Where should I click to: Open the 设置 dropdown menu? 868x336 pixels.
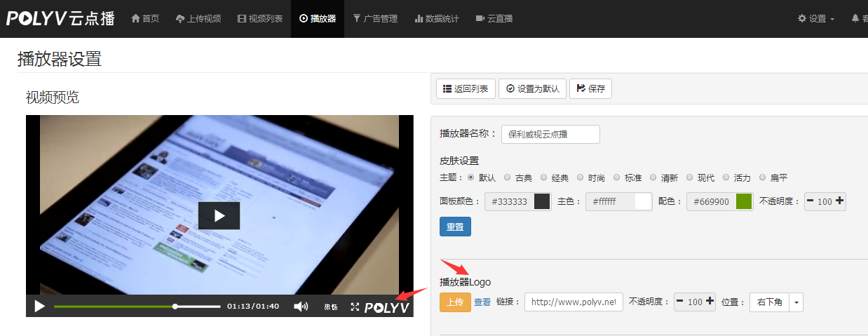[816, 19]
